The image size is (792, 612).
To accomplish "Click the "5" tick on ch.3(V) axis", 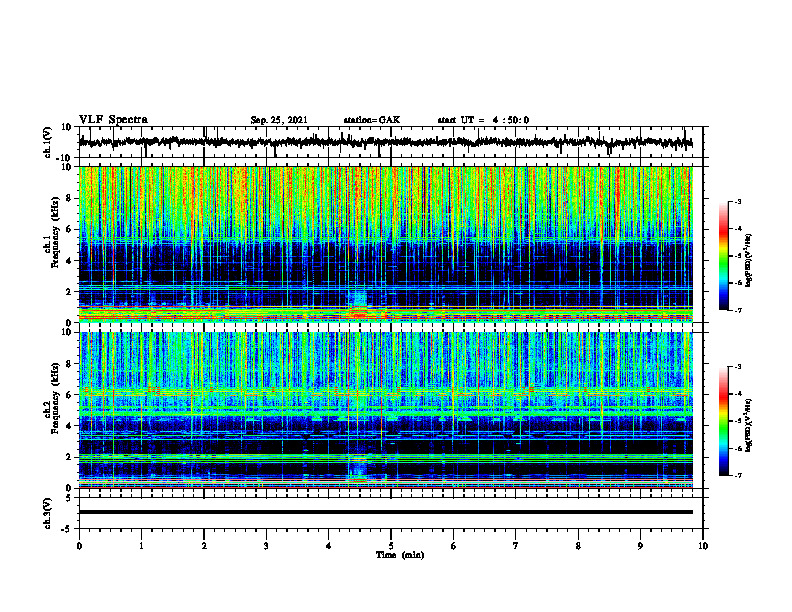I will (x=70, y=498).
